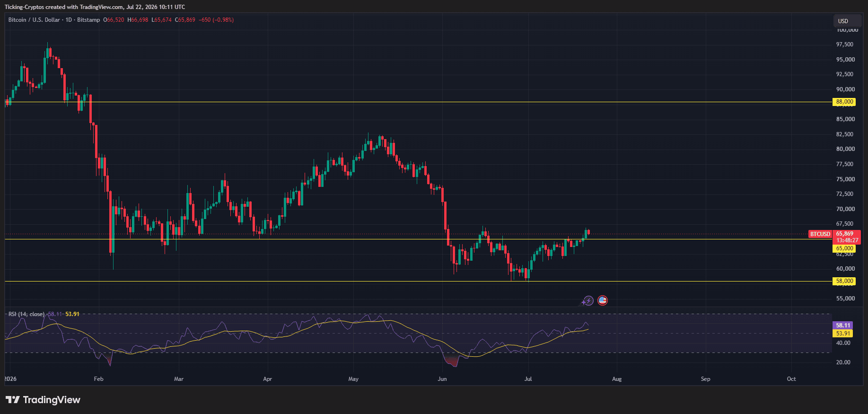
Task: Click the 77,500 price axis label
Action: [x=845, y=164]
